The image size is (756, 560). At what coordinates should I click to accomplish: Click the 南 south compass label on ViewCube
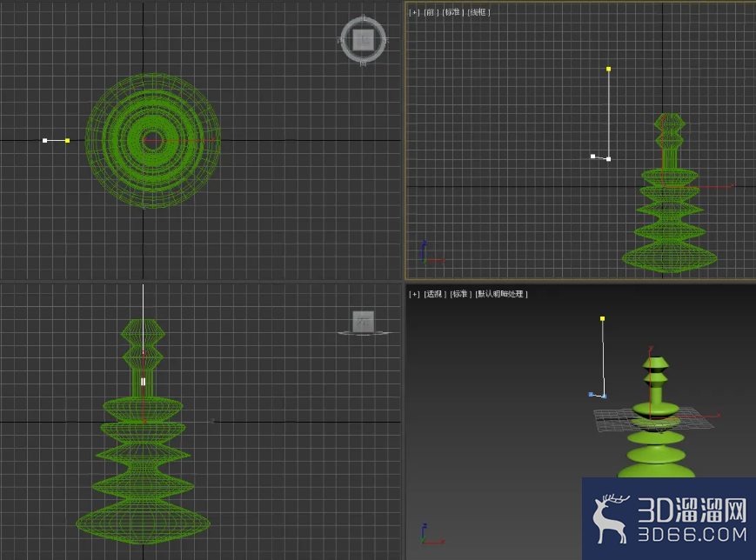(x=364, y=63)
